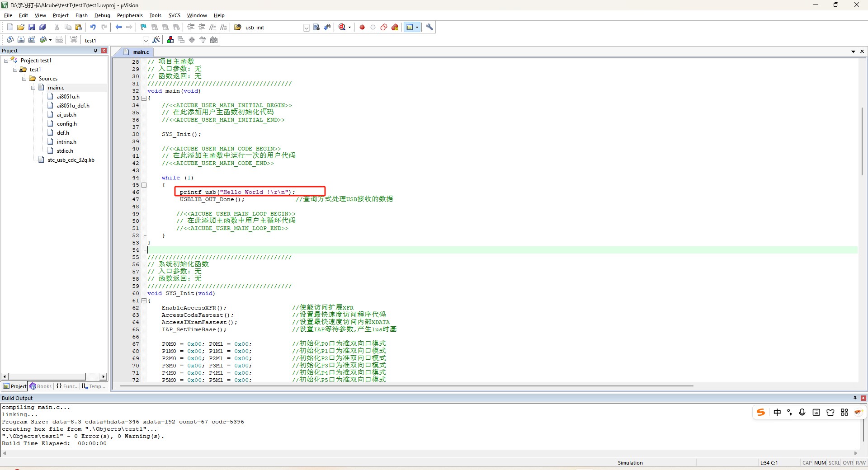Enable voice input microphone in Sogou bar
The width and height of the screenshot is (868, 470).
tap(802, 412)
